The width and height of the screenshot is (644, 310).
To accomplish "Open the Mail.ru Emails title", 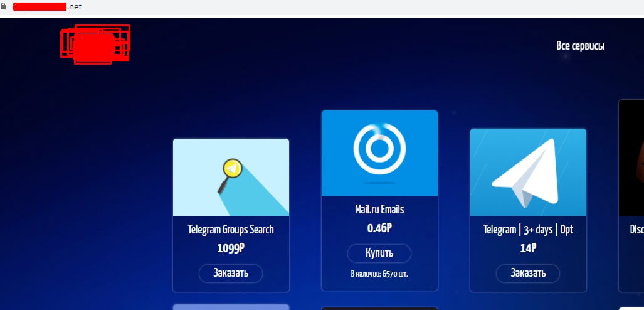I will click(379, 210).
